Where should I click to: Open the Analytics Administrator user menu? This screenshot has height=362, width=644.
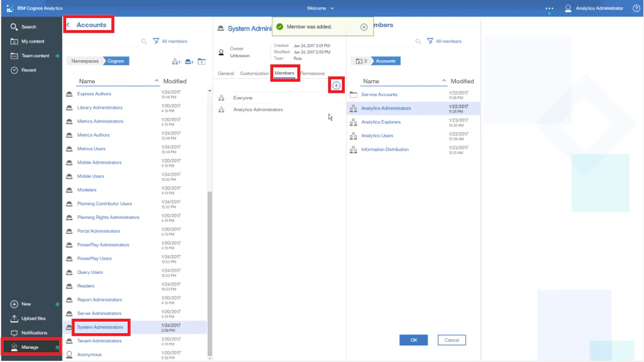[x=594, y=8]
